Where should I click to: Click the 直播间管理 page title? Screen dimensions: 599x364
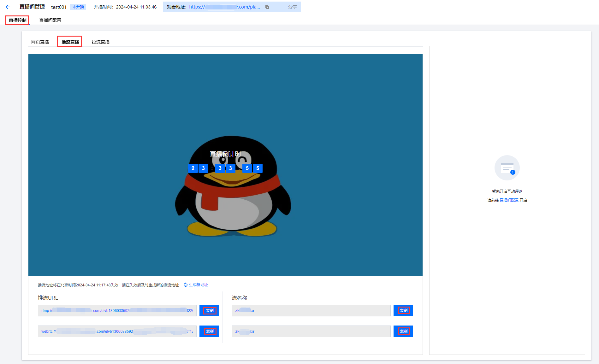32,7
